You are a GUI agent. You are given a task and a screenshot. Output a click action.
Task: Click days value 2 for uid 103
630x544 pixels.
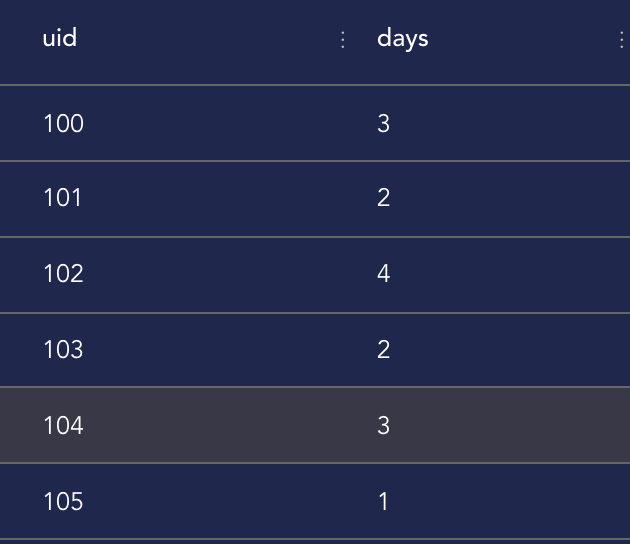click(x=383, y=350)
